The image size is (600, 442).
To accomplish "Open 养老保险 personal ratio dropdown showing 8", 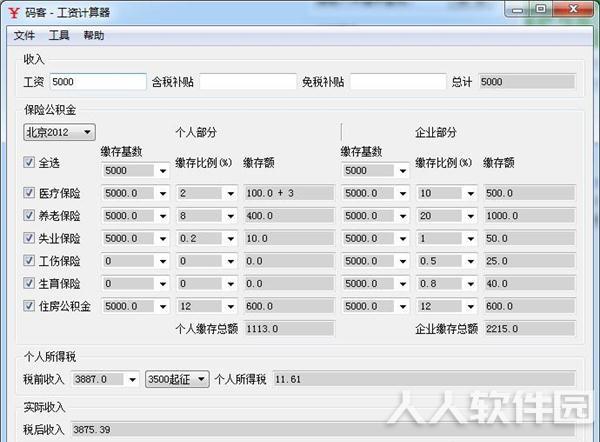I will (207, 216).
